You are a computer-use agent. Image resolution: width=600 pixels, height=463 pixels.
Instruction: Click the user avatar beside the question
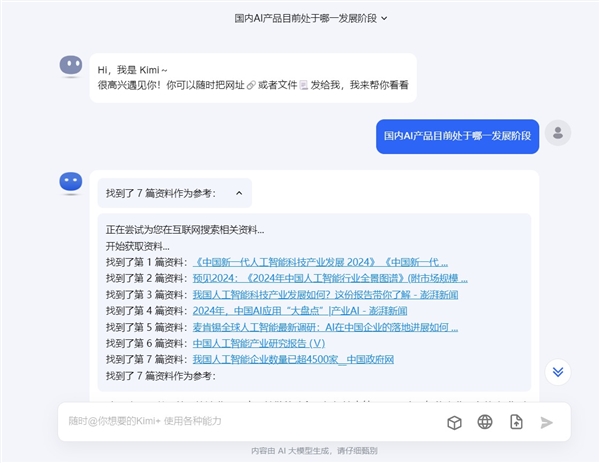[558, 132]
